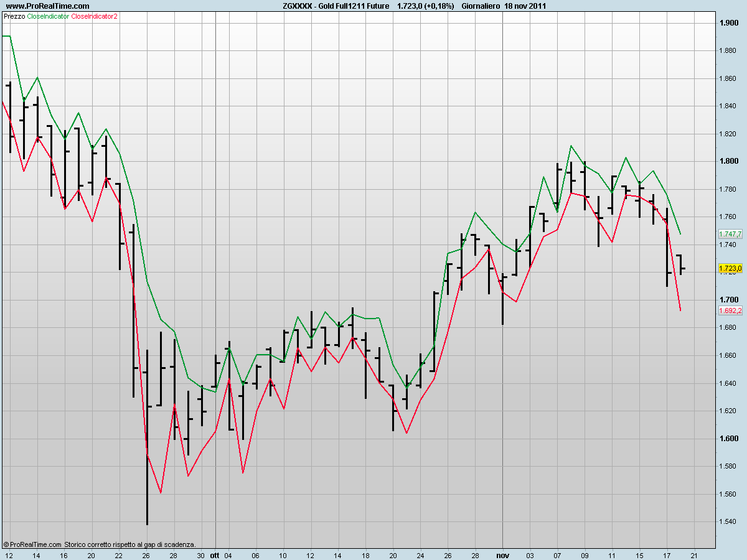Click the 1.600 price axis label
The height and width of the screenshot is (560, 747).
click(x=729, y=439)
